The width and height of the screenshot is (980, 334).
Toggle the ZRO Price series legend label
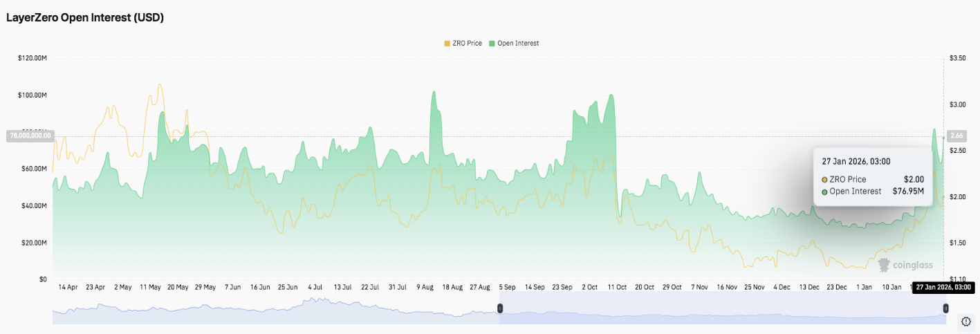[467, 44]
